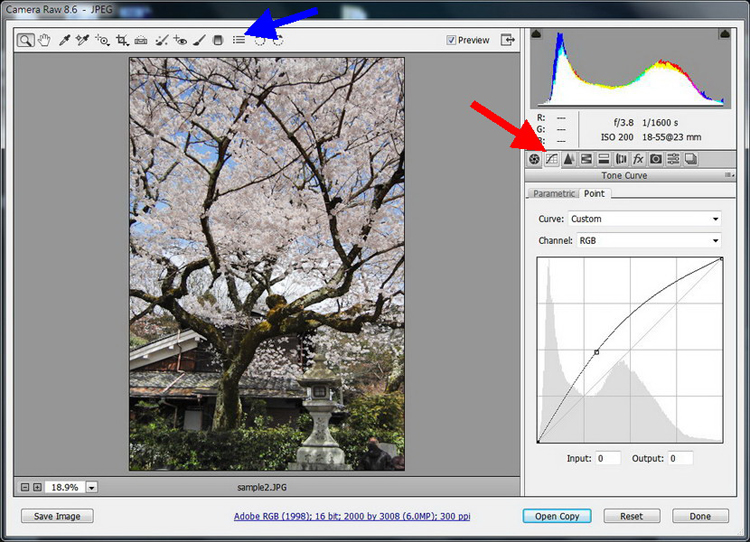Open the Channel RGB dropdown
The image size is (750, 542).
[648, 241]
